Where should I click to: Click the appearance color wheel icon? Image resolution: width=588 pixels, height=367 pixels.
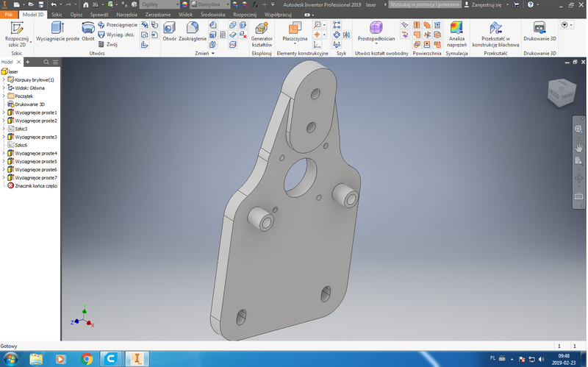pyautogui.click(x=184, y=4)
